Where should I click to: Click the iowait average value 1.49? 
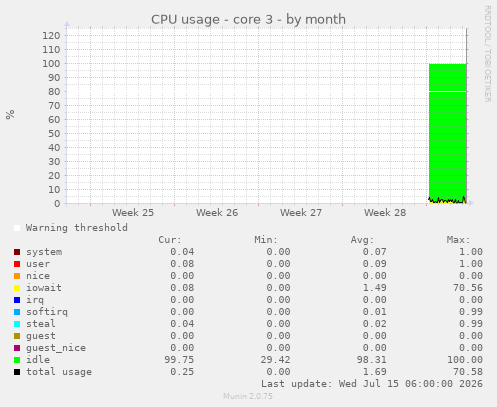point(374,288)
